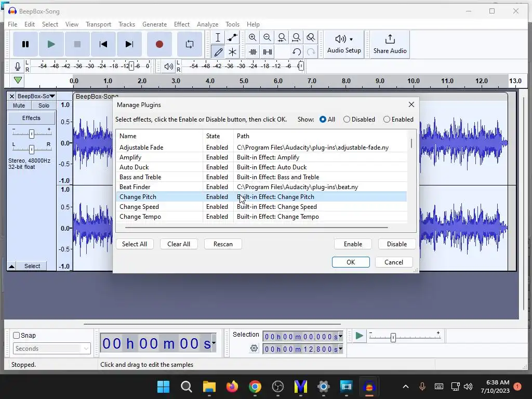Select the Beat Finder plugin row
Screen dimensions: 532x399
(x=262, y=187)
